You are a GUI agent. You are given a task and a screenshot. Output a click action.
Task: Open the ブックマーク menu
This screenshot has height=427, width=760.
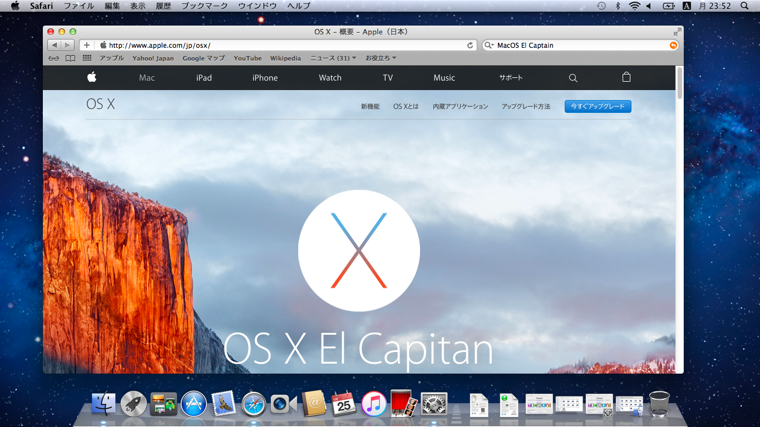pos(204,6)
